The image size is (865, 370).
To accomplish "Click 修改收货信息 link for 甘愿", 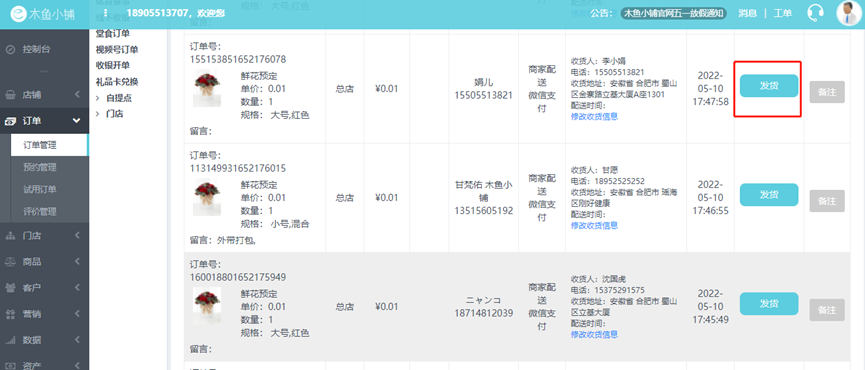I will pos(594,225).
